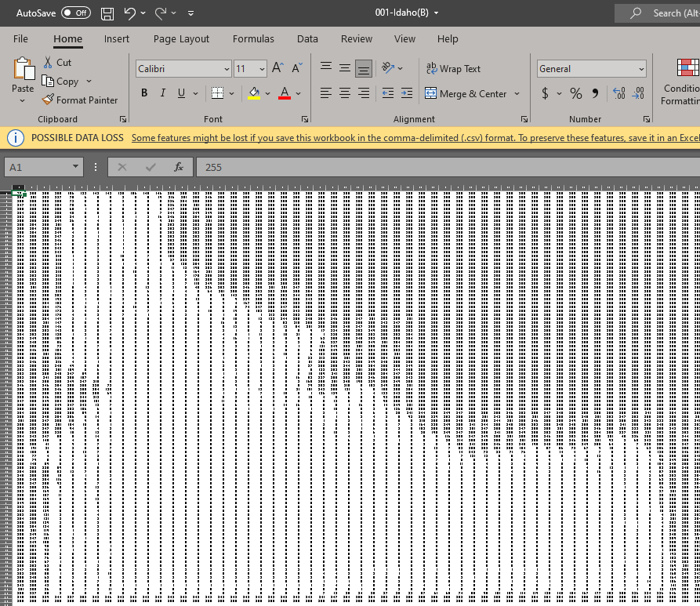Image resolution: width=700 pixels, height=606 pixels.
Task: Click Top Align icon
Action: (326, 68)
